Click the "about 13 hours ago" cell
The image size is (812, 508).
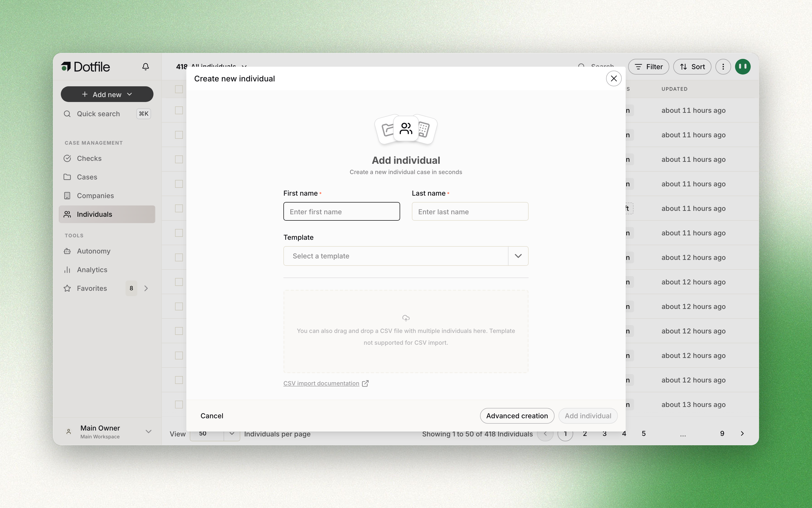[693, 405]
